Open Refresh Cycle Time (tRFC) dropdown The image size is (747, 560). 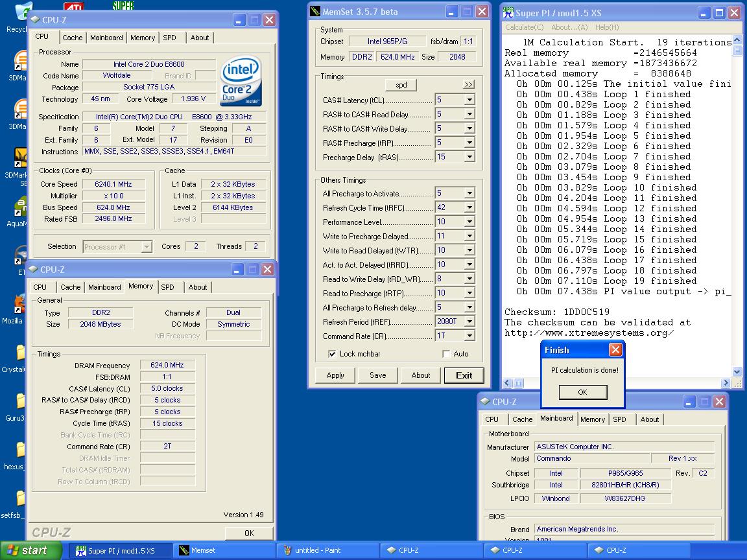pos(469,207)
